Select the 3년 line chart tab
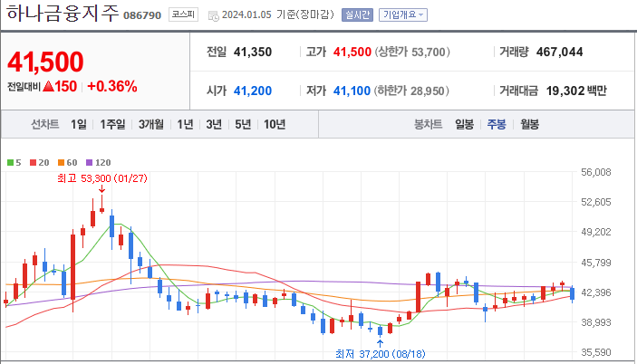Screen dimensions: 637x364 (214, 124)
